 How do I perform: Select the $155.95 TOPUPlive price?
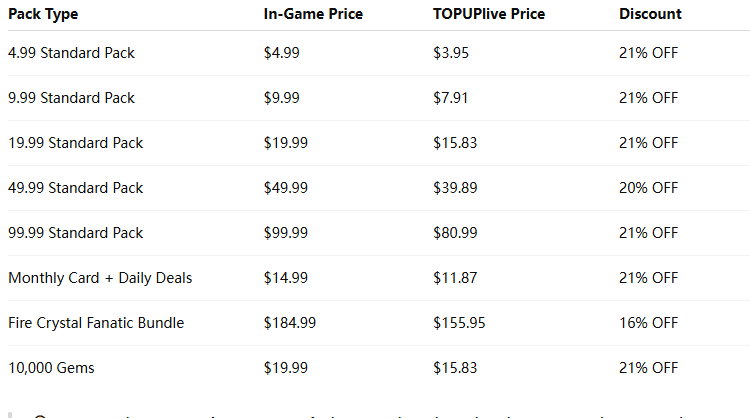point(459,323)
